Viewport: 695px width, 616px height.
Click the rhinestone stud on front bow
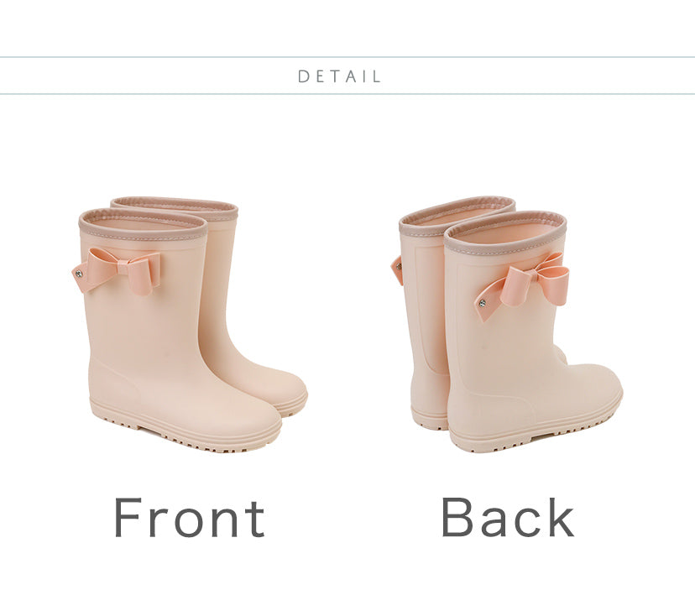80,274
